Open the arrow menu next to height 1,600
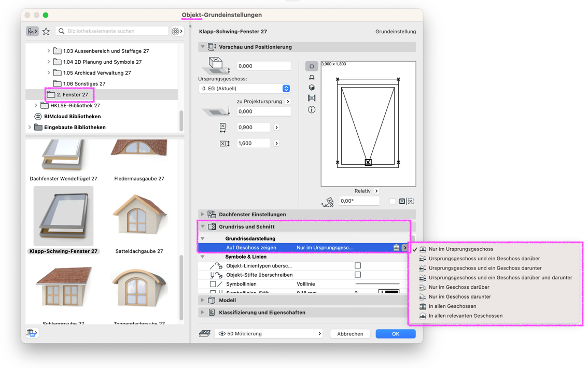 tap(276, 144)
